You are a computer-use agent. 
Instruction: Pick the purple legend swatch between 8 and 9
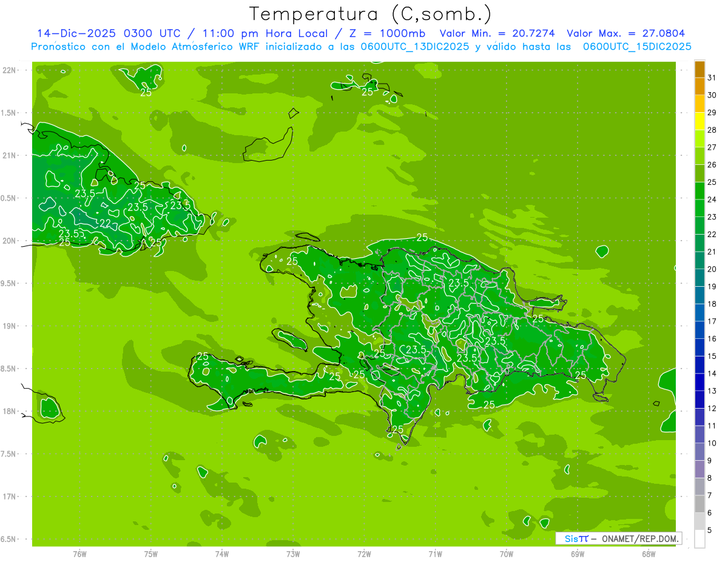tap(699, 469)
